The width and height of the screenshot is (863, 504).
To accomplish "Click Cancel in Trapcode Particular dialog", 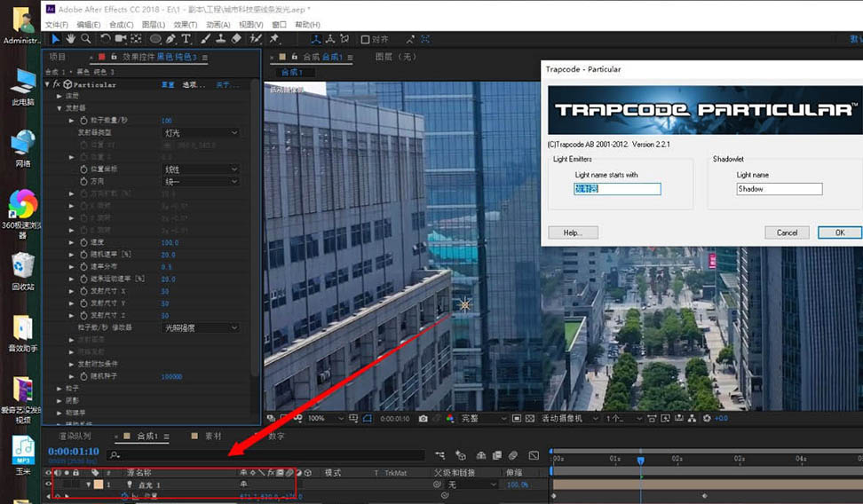I will click(787, 232).
